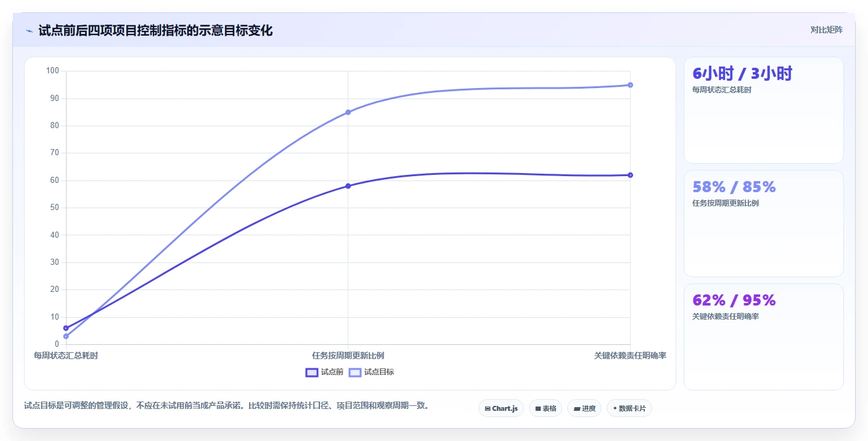Screen dimensions: 868x441
Task: Click the icon inside the 进度 tag
Action: (x=576, y=408)
